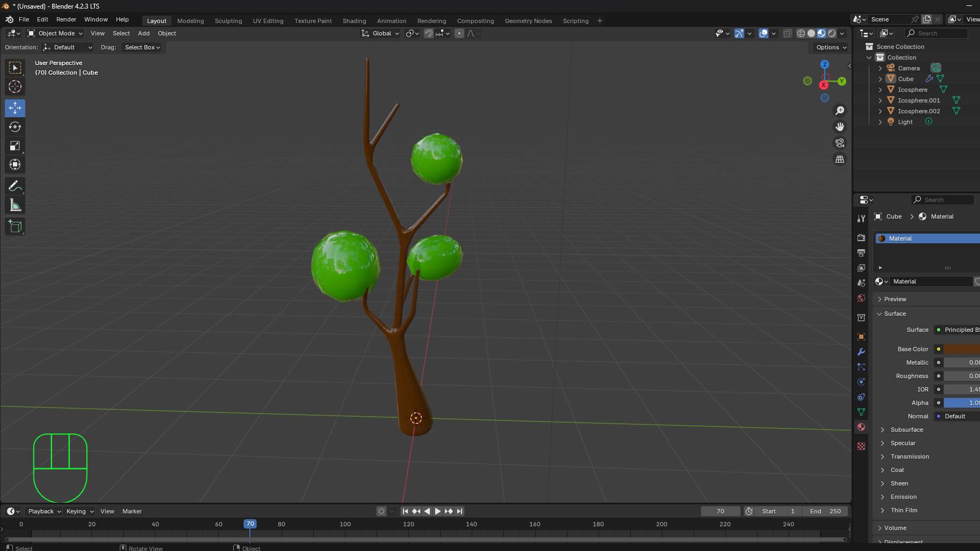Toggle Snapping with the magnet icon
Screen dimensions: 980x551
pos(428,33)
